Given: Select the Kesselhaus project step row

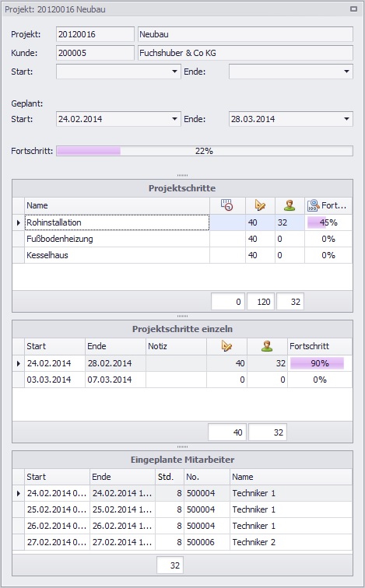Looking at the screenshot, I should click(182, 255).
